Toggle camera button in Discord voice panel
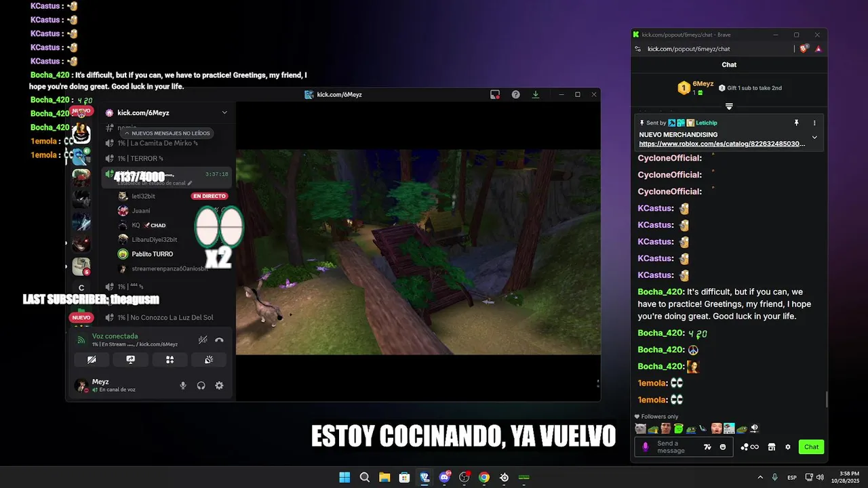 92,360
